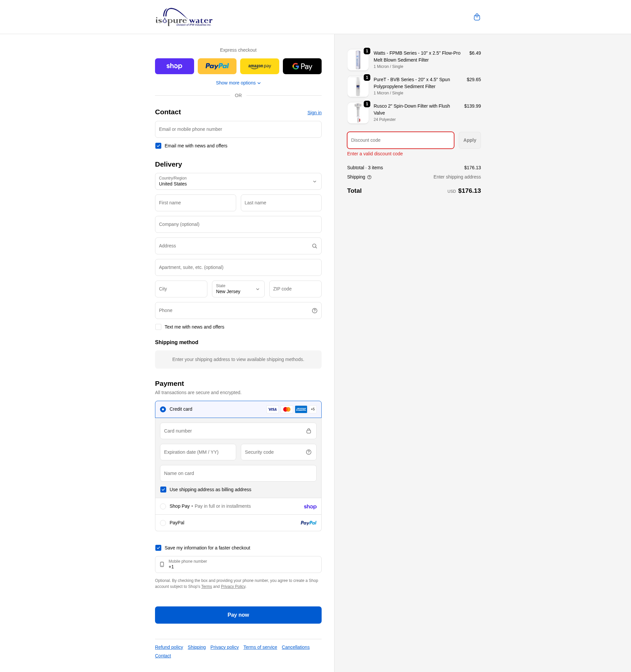Click the Shipping help question mark icon
Image resolution: width=631 pixels, height=672 pixels.
(x=369, y=177)
